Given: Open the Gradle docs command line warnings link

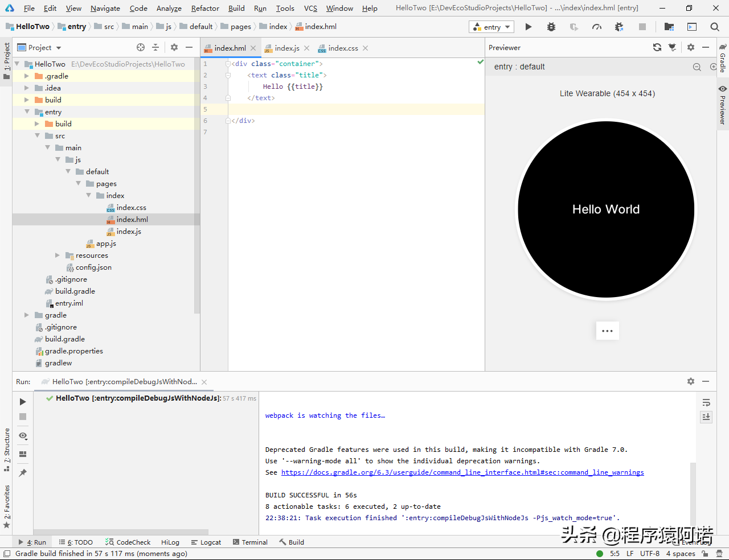Looking at the screenshot, I should click(x=462, y=472).
